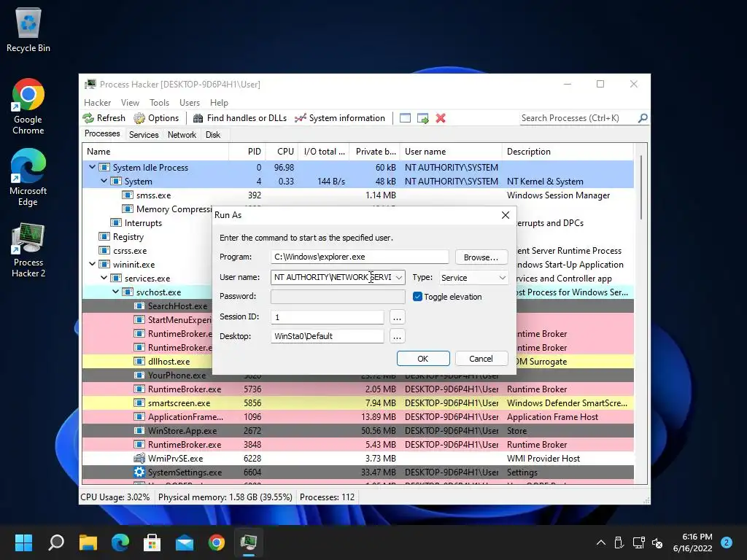Show hidden system tray icons
This screenshot has width=747, height=560.
601,542
